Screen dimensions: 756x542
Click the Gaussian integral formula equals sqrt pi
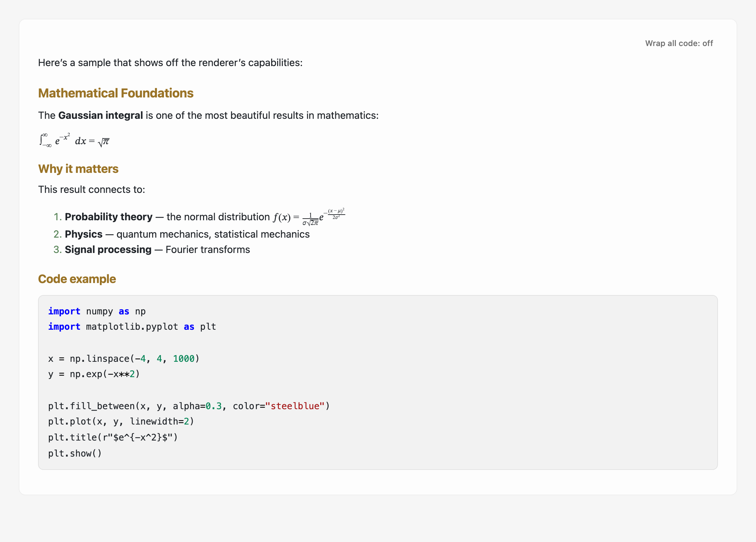tap(74, 140)
